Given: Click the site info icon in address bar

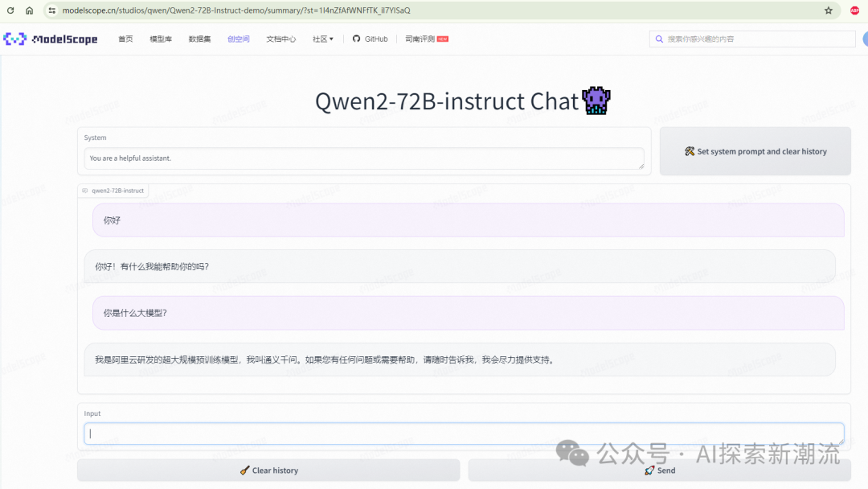Looking at the screenshot, I should (x=51, y=10).
